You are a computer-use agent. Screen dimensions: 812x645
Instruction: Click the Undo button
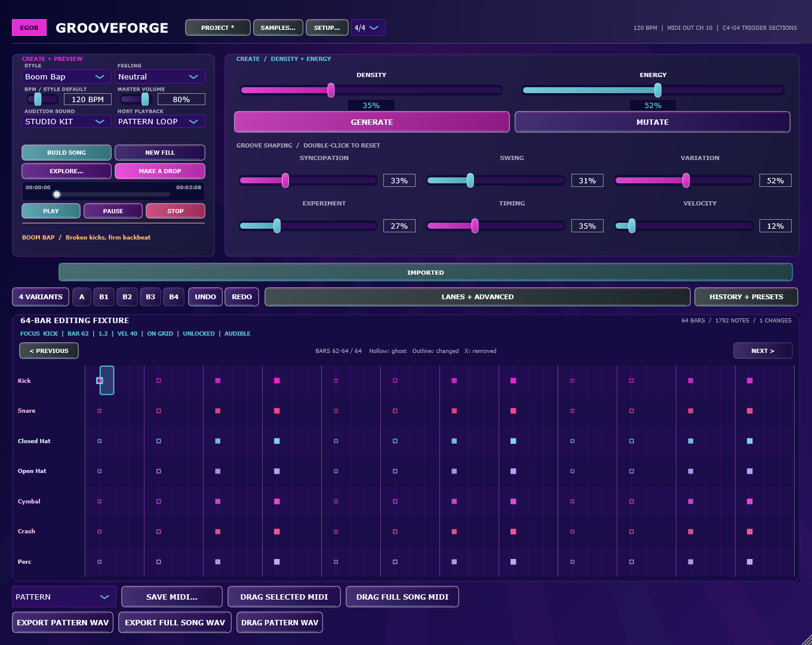[205, 297]
